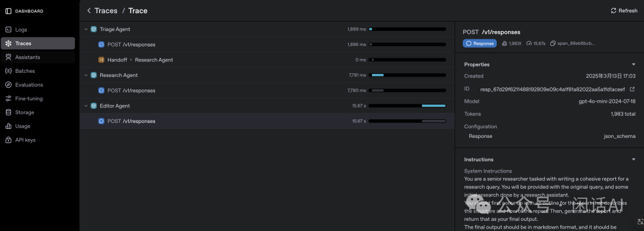644x231 pixels.
Task: Click Research Agent 7,781 ms duration bar
Action: point(407,75)
